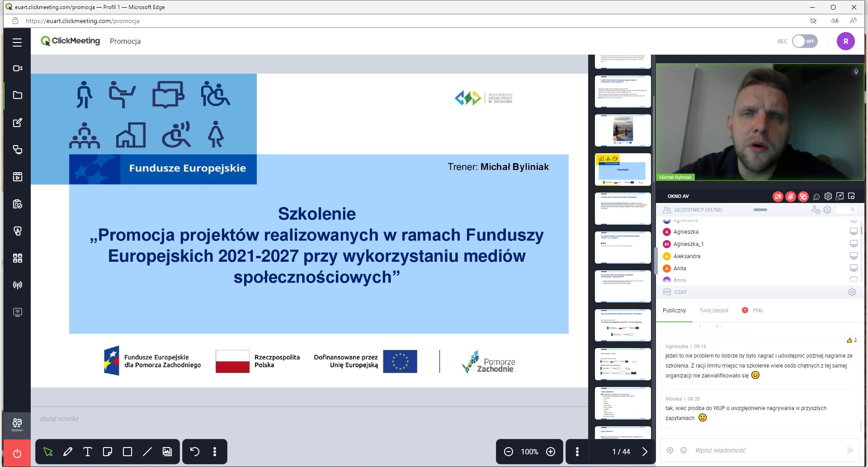Go to the next slide
The height and width of the screenshot is (467, 868).
coord(645,452)
